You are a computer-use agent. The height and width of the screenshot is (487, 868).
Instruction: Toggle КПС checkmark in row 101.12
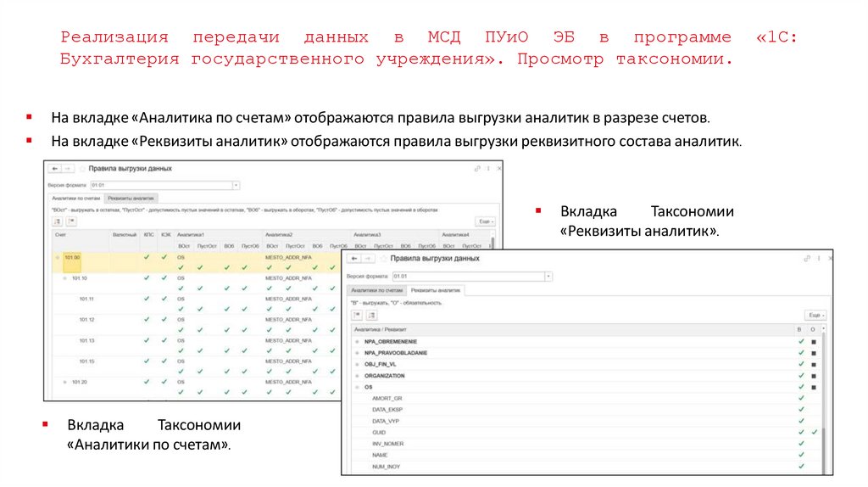147,320
